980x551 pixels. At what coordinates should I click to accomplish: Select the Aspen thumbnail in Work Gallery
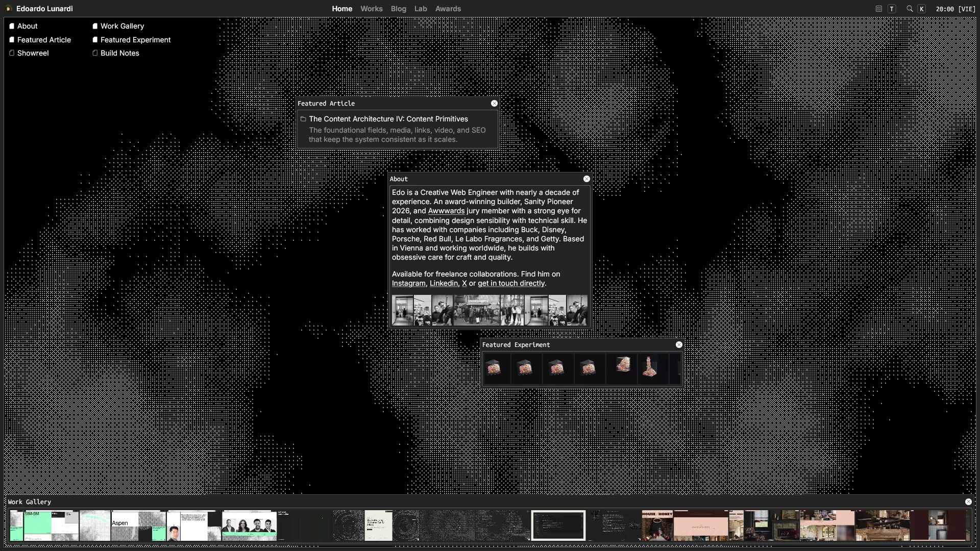138,525
